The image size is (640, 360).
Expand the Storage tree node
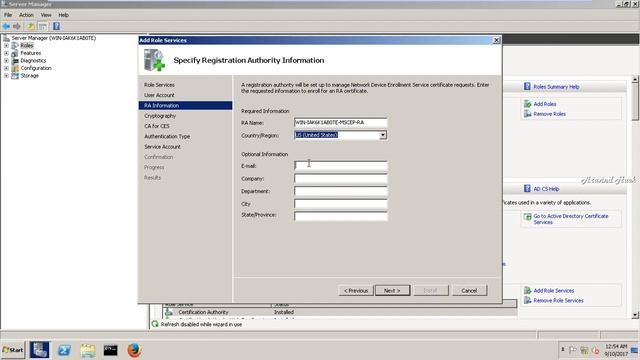click(6, 76)
